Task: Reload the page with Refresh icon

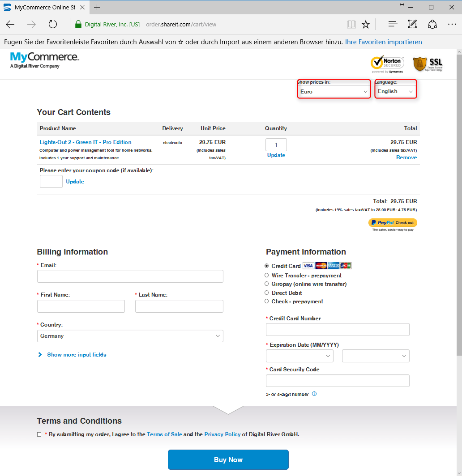Action: 53,24
